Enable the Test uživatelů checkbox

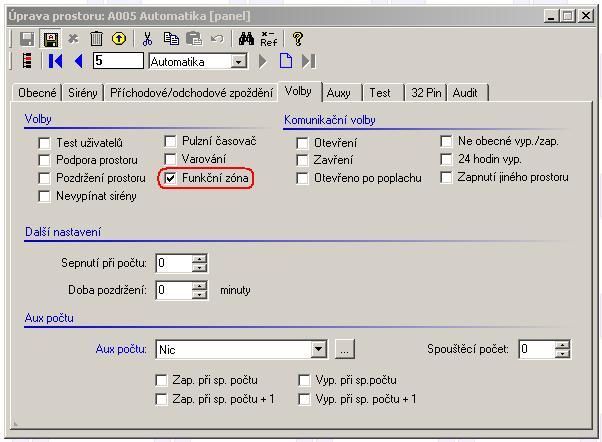(x=44, y=143)
